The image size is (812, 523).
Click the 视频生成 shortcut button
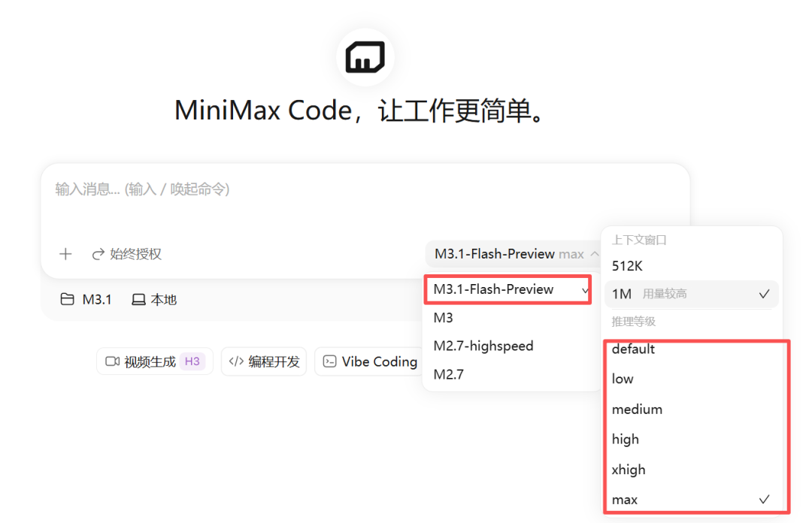pos(154,361)
